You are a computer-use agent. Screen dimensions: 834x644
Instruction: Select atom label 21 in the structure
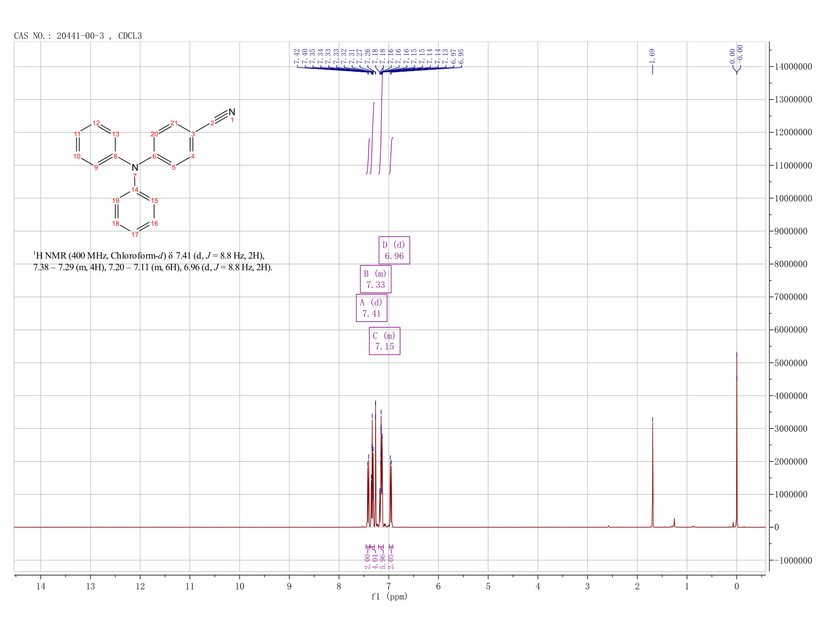(174, 123)
